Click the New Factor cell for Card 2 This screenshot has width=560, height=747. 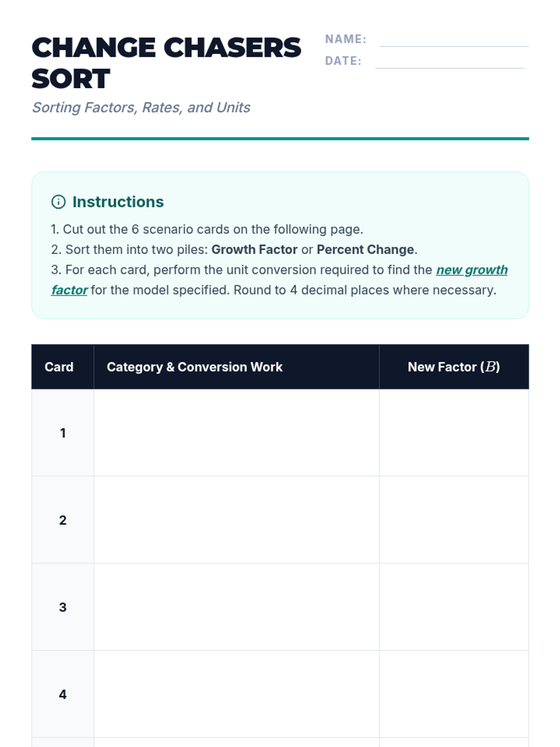454,520
